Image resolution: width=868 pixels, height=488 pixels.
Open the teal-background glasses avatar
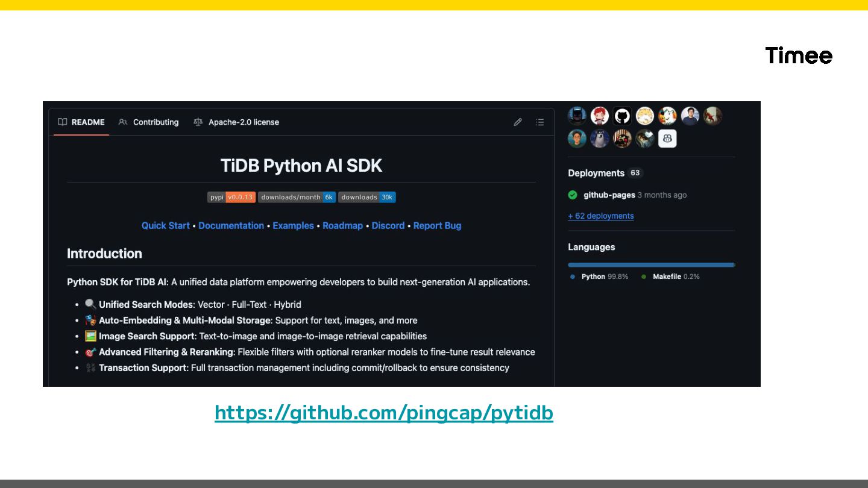point(577,139)
